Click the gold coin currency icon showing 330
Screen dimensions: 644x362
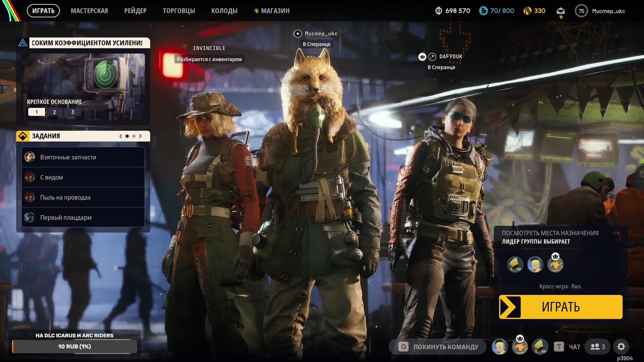tap(527, 11)
